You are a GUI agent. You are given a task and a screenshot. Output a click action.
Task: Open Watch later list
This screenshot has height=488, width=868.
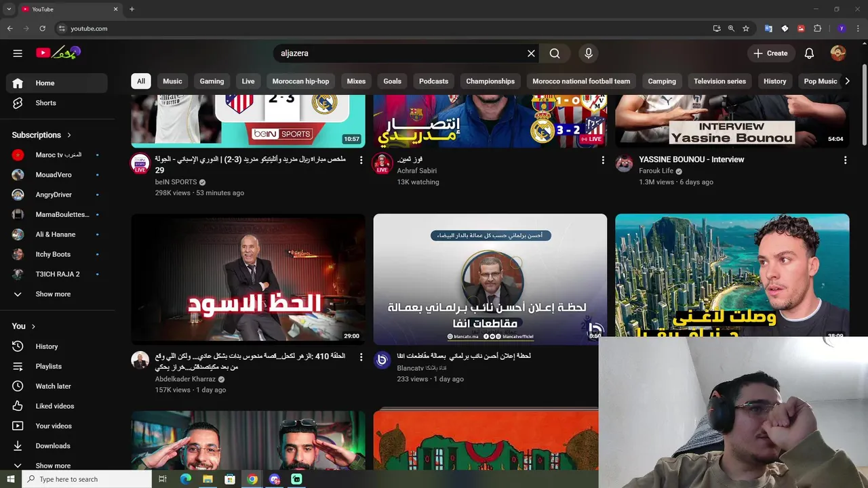click(x=57, y=386)
